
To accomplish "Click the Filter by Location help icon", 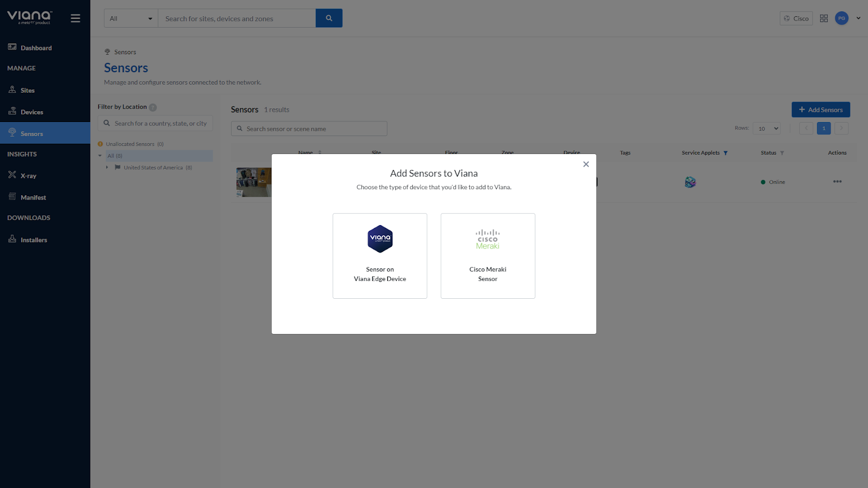I will [153, 107].
